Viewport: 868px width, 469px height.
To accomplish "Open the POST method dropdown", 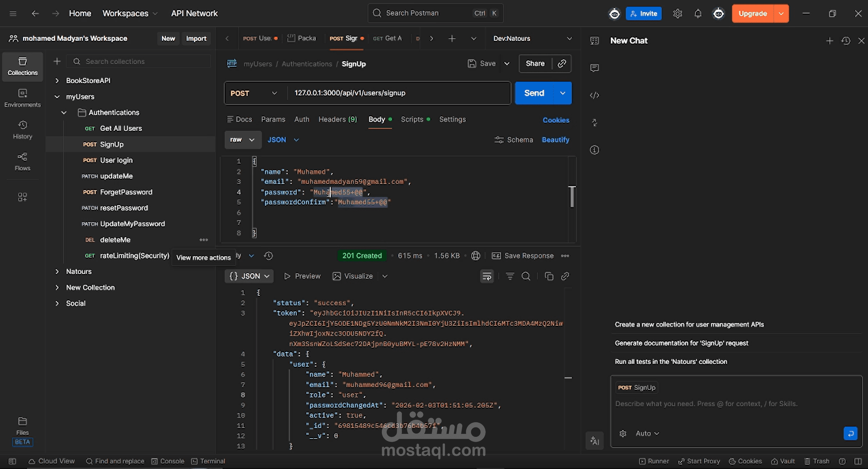I will 254,93.
